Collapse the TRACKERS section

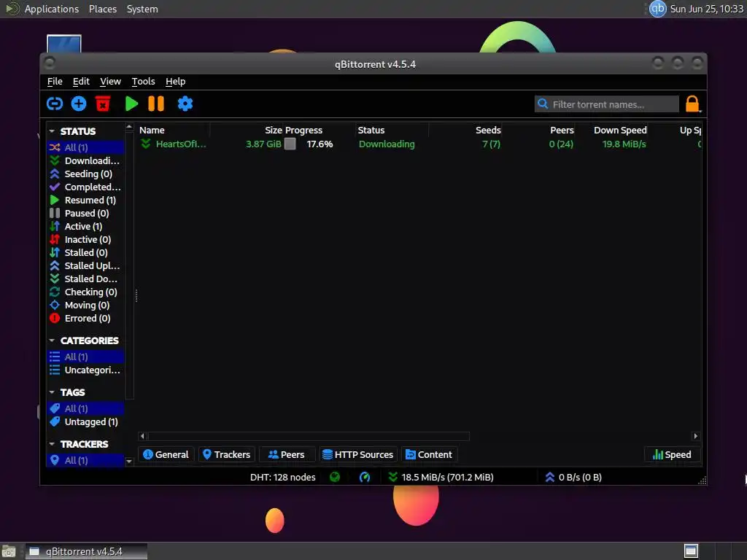pyautogui.click(x=52, y=444)
